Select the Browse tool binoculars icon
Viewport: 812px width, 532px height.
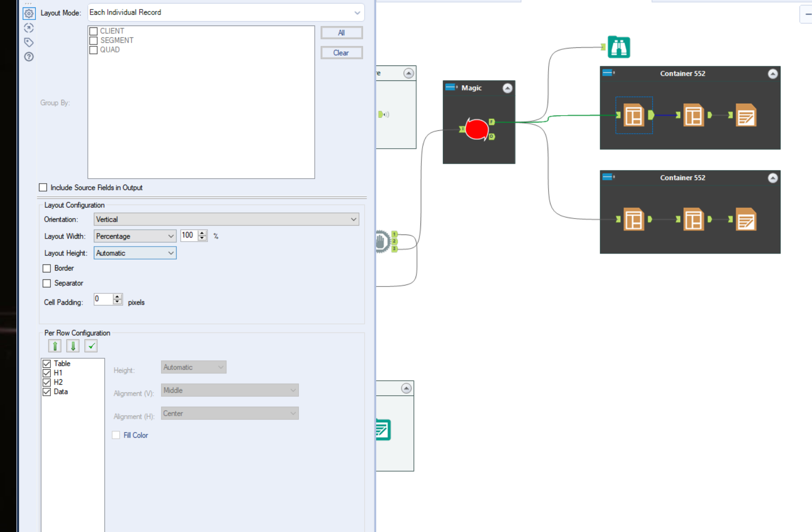point(618,47)
